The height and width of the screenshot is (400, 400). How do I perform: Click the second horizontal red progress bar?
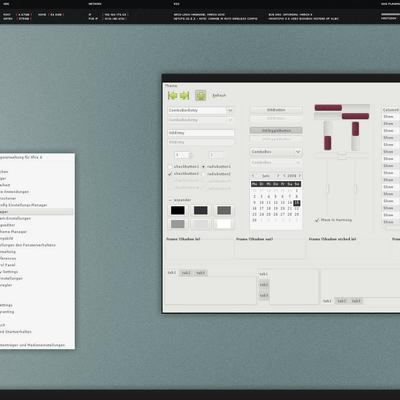pos(342,116)
